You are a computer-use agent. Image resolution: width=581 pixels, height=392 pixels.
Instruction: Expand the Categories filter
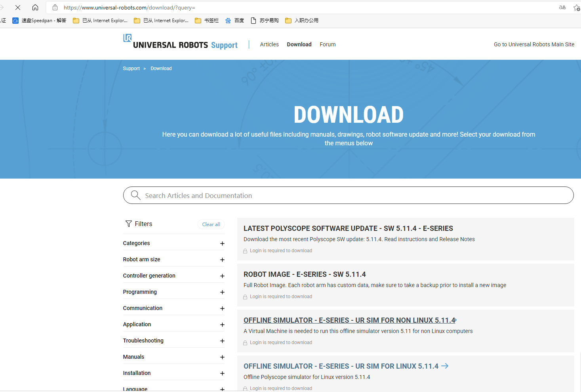tap(173, 243)
